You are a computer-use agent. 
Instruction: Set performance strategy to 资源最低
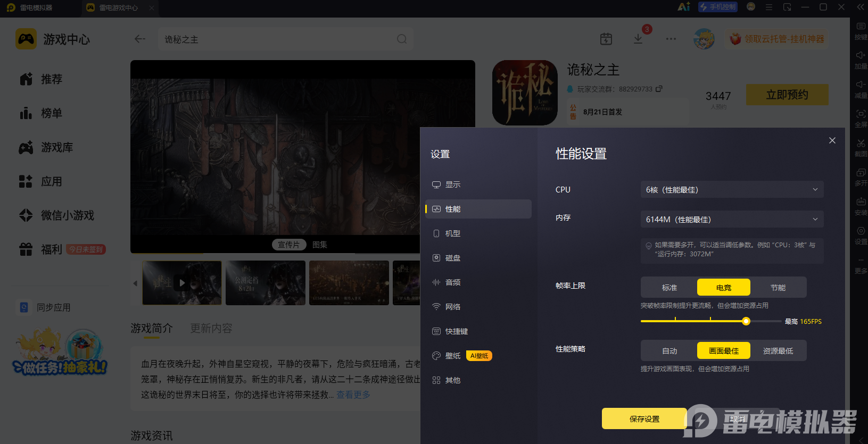[x=778, y=351]
